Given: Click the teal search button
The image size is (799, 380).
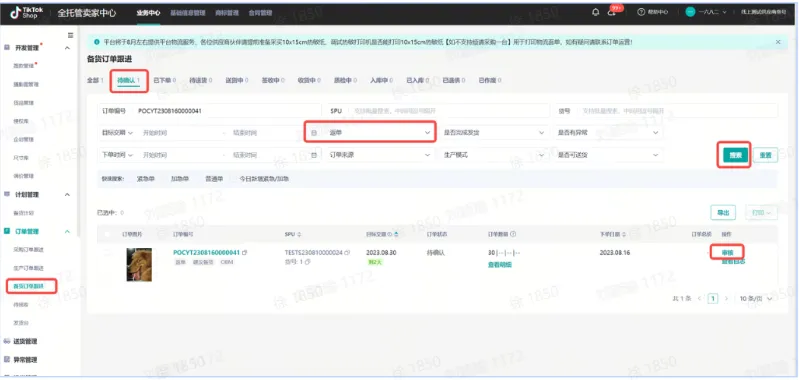Looking at the screenshot, I should pos(735,155).
